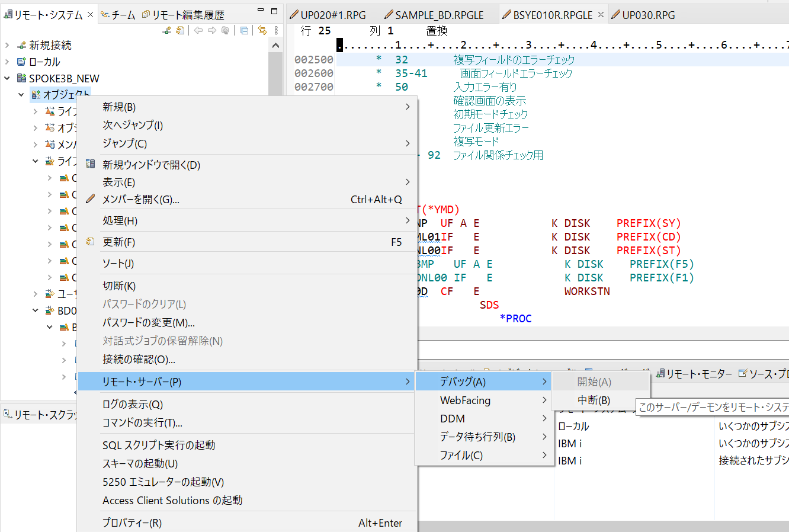Switch to the リモート編集履歴 tab

[183, 15]
